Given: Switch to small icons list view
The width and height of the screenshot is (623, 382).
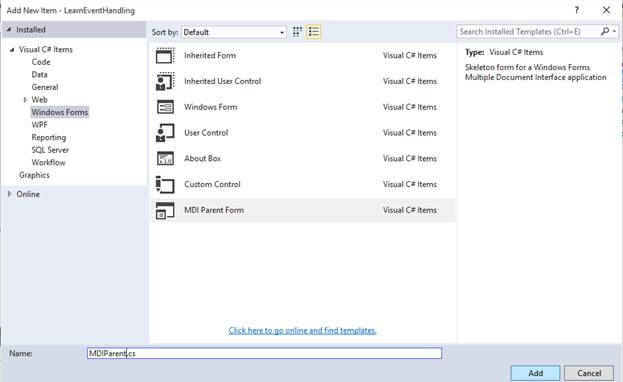Looking at the screenshot, I should 313,32.
